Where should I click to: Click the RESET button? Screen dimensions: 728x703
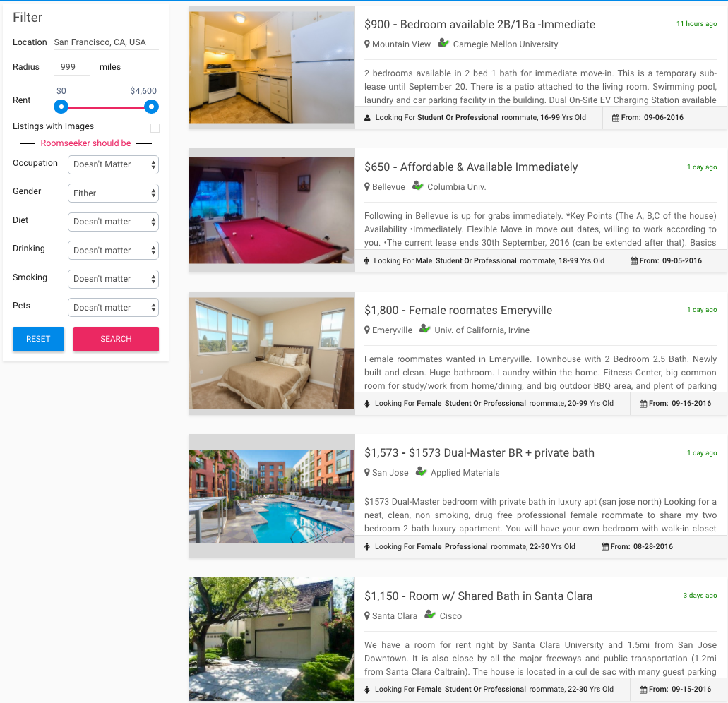[39, 339]
